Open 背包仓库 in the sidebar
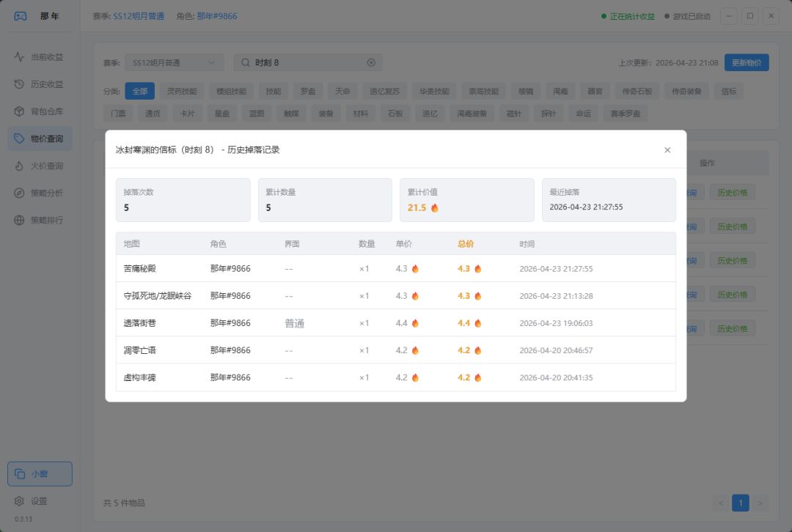792x532 pixels. [x=46, y=111]
